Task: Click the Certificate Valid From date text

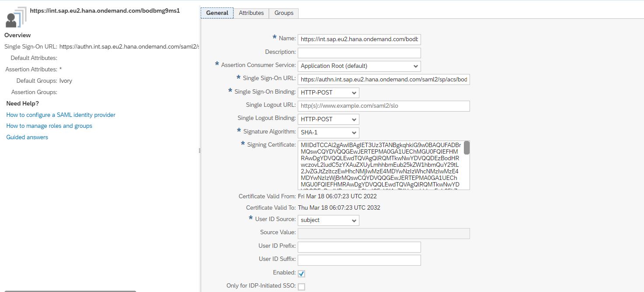Action: (337, 197)
